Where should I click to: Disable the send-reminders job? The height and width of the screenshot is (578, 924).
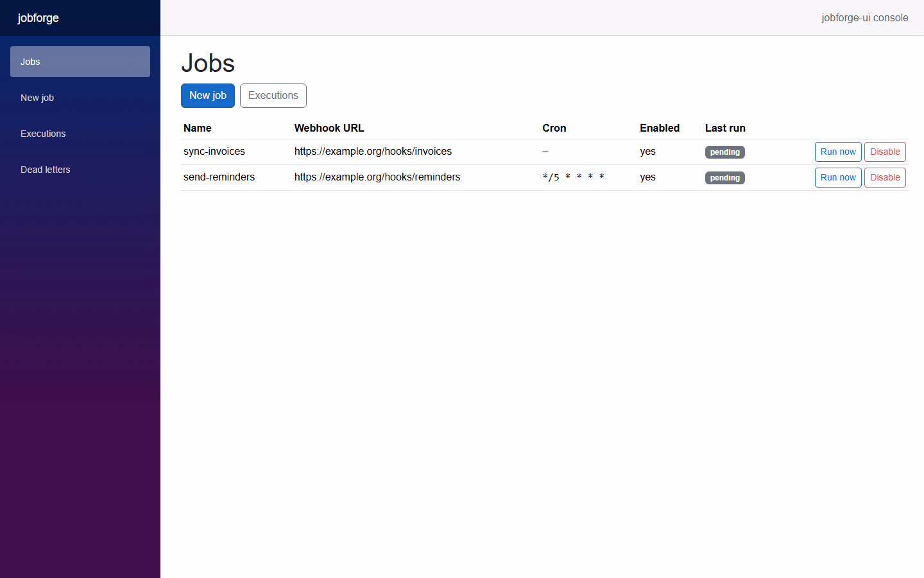(885, 178)
